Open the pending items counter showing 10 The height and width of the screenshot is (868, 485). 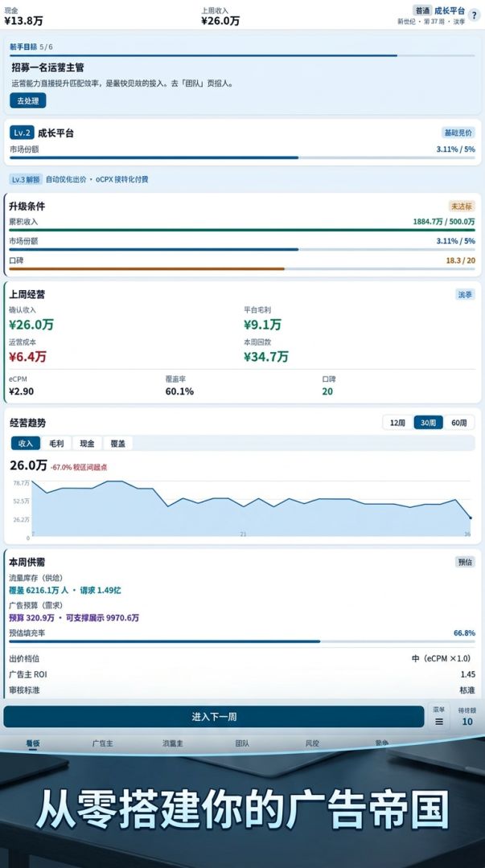click(x=467, y=716)
